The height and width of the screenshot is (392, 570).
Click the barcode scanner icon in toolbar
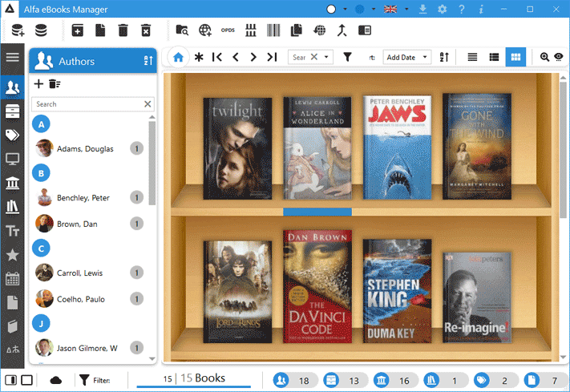(273, 30)
